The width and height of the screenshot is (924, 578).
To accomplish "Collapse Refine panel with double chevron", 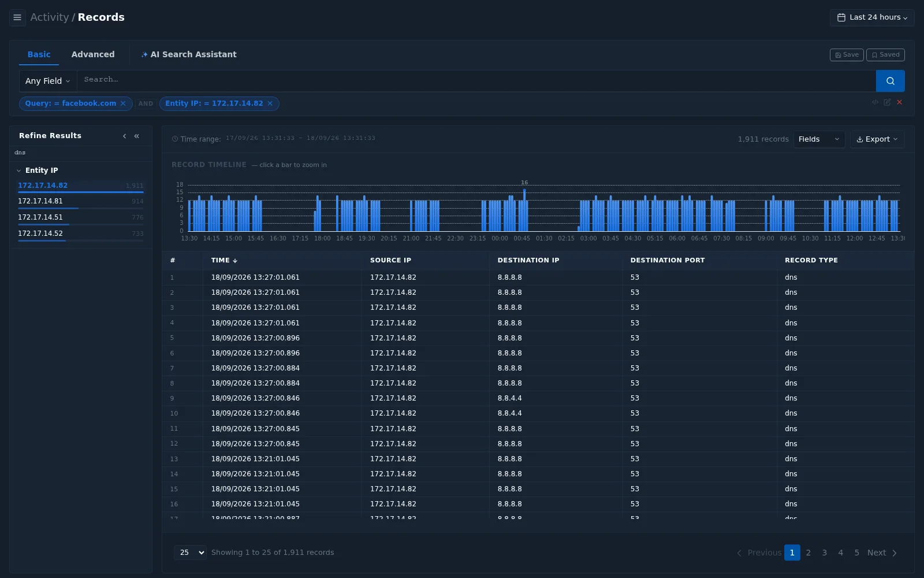I will click(x=137, y=136).
